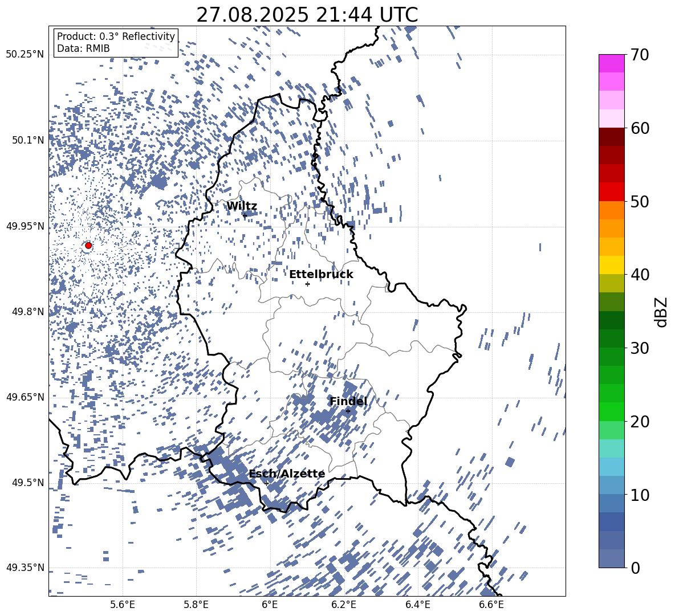Click the 6.2°E longitude label
675x616 pixels.
(344, 605)
